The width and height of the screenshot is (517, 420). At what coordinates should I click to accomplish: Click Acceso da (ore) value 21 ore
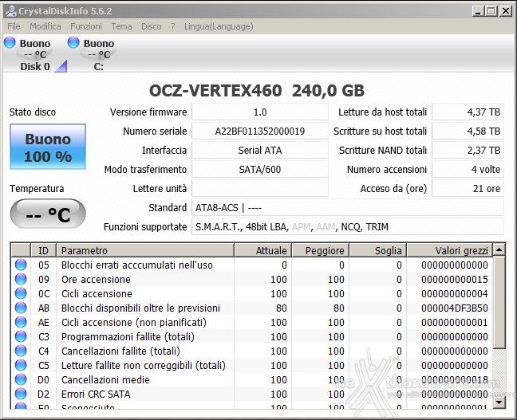pos(468,188)
